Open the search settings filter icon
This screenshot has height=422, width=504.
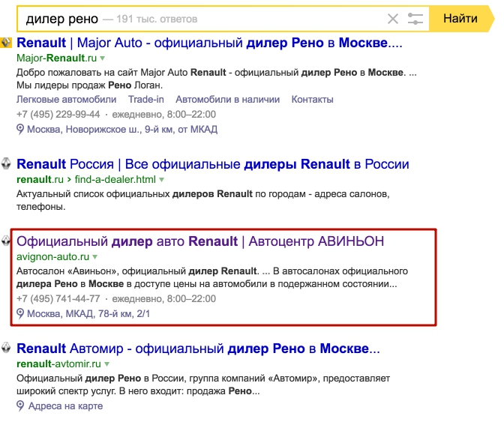point(415,19)
